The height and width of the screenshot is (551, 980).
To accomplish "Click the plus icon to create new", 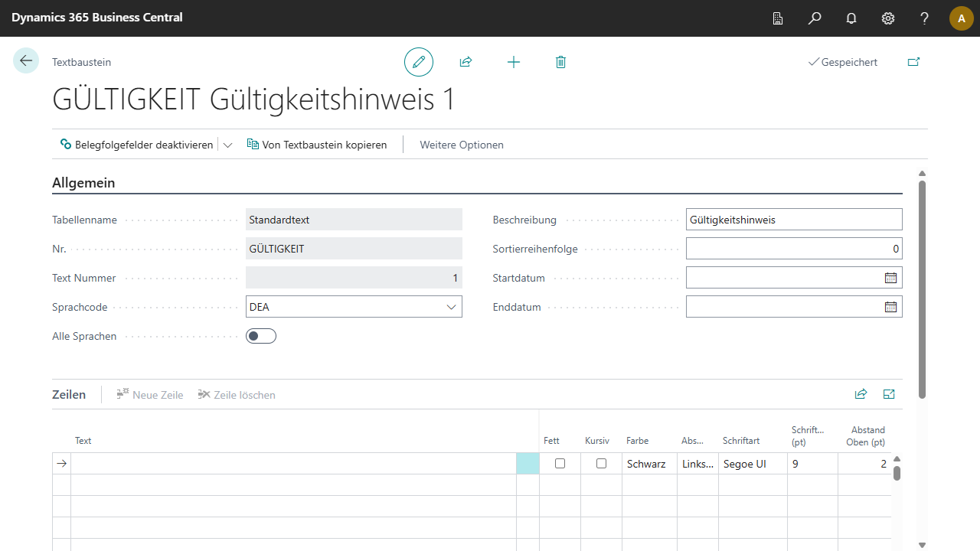I will coord(514,62).
